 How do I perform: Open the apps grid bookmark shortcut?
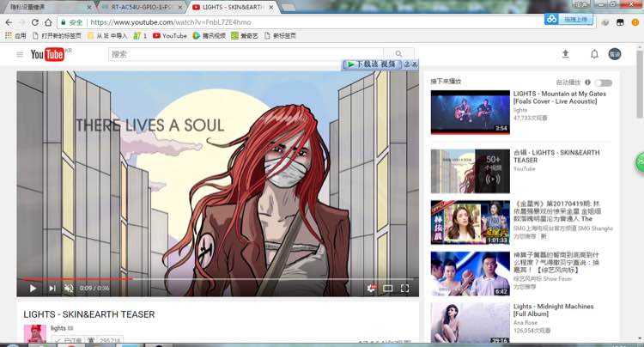(15, 36)
